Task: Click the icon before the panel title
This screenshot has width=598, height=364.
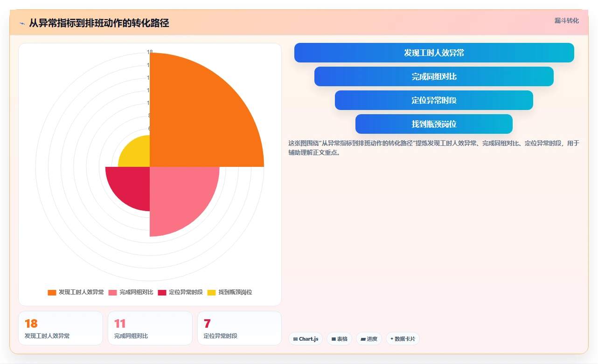Action: 22,23
